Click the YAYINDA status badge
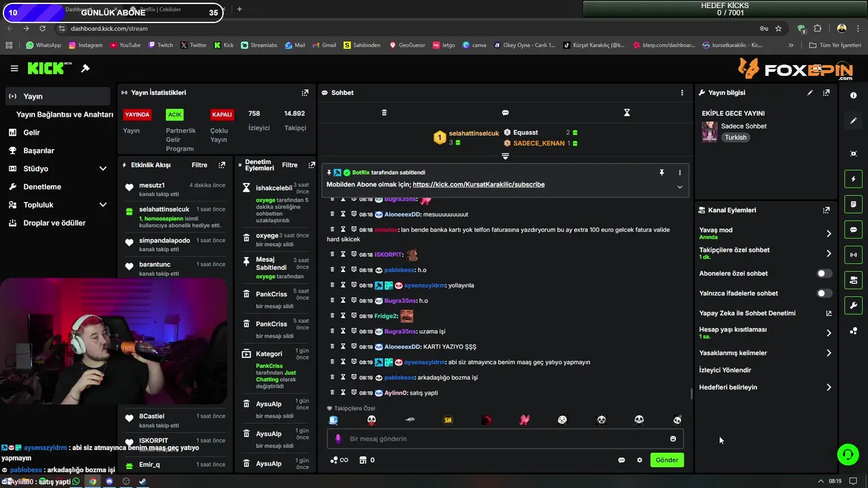Viewport: 868px width, 488px height. (137, 115)
